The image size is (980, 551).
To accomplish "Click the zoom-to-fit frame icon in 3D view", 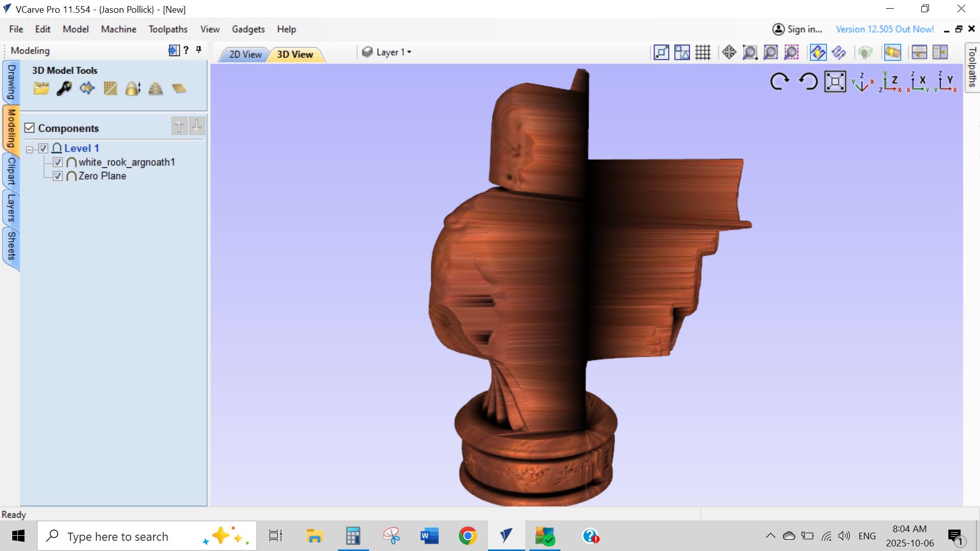I will pyautogui.click(x=835, y=82).
